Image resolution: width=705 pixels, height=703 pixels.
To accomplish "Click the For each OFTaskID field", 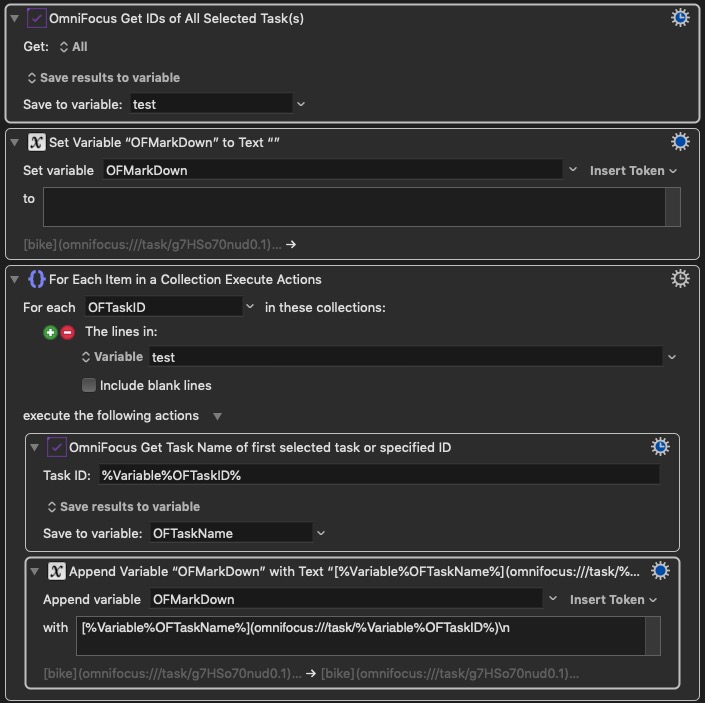I will tap(164, 307).
